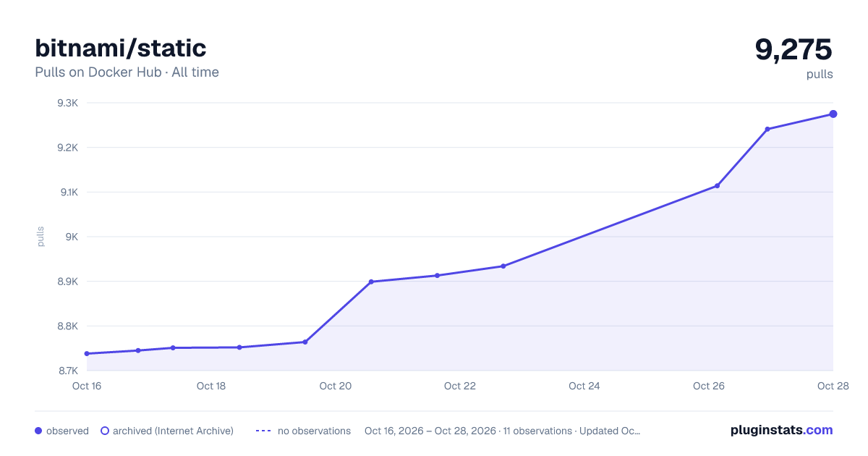
Task: Select the data point just before Oct 20
Action: point(305,342)
